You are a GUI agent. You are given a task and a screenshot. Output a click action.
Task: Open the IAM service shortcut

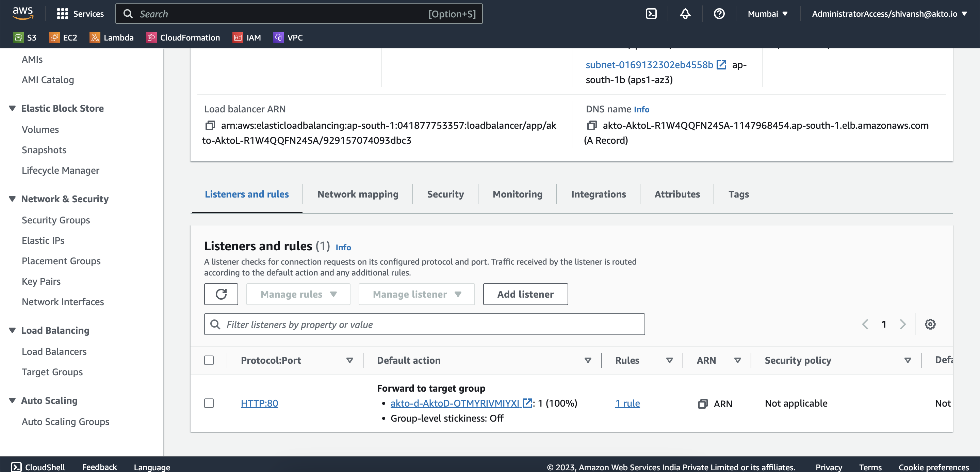247,37
